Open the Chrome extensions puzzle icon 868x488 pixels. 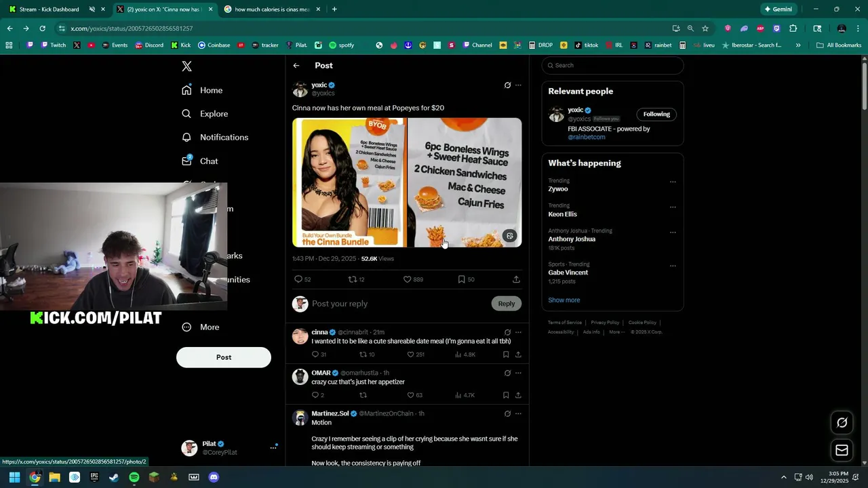pos(793,28)
